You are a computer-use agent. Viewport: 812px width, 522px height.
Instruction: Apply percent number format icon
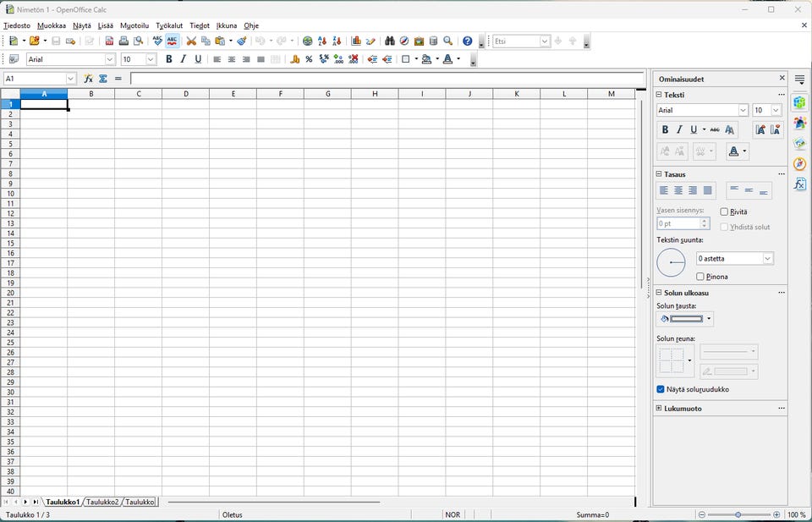click(310, 59)
